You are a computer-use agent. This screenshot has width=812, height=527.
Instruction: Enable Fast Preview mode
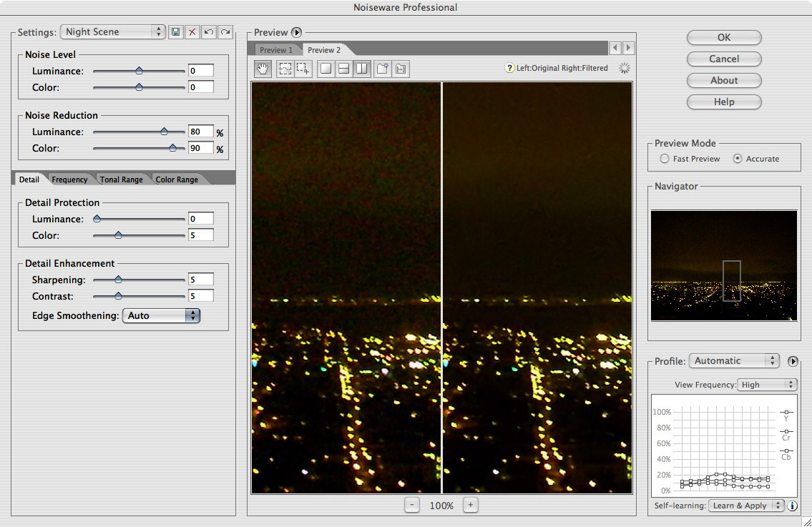(665, 159)
